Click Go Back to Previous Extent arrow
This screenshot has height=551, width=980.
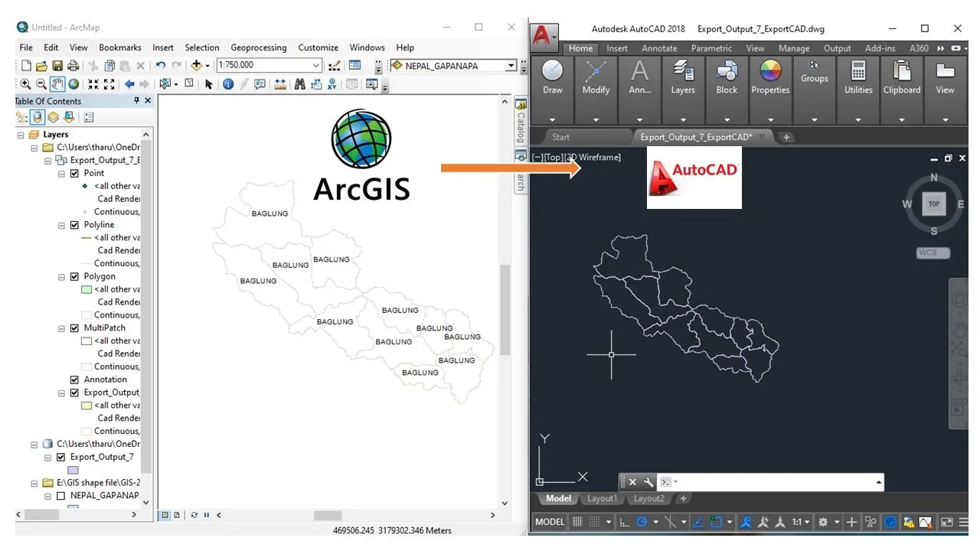(x=129, y=84)
